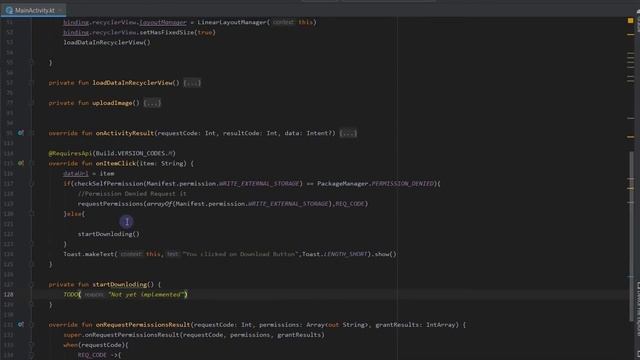
Task: Click super.onRequestPermissionsResult call
Action: [194, 335]
